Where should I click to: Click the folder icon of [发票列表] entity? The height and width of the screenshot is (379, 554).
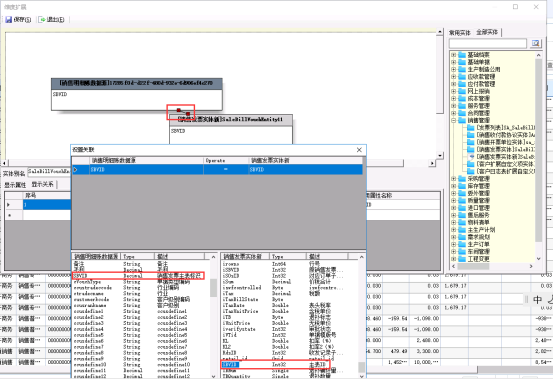point(471,128)
